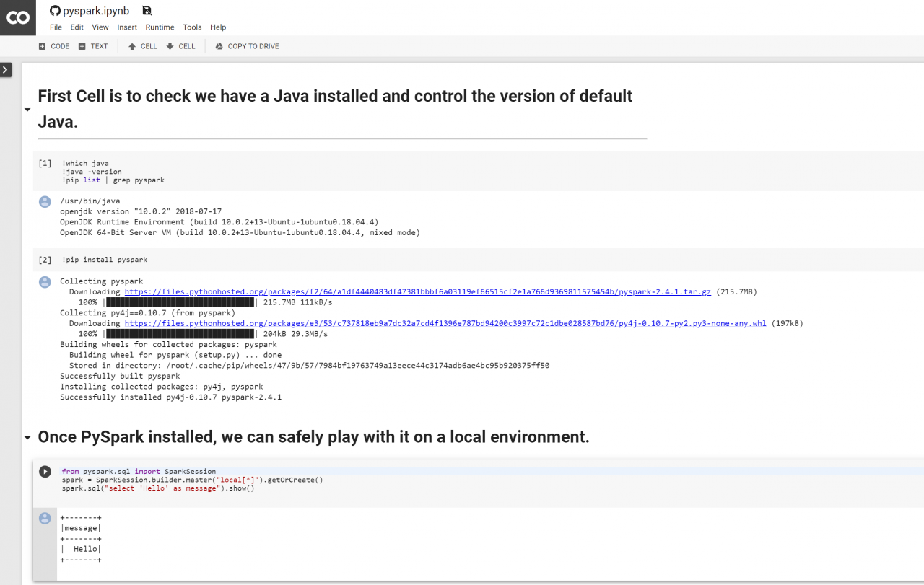The width and height of the screenshot is (924, 585).
Task: Click the GitHub icon beside pyspark.ipynb
Action: pos(55,11)
